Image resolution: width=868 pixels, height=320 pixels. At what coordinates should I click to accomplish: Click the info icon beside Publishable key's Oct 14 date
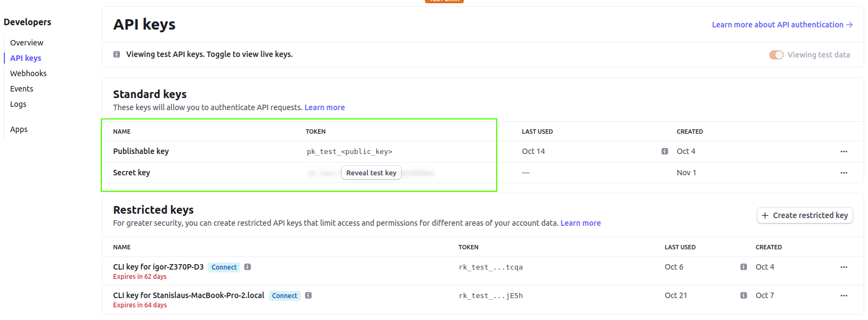(665, 151)
